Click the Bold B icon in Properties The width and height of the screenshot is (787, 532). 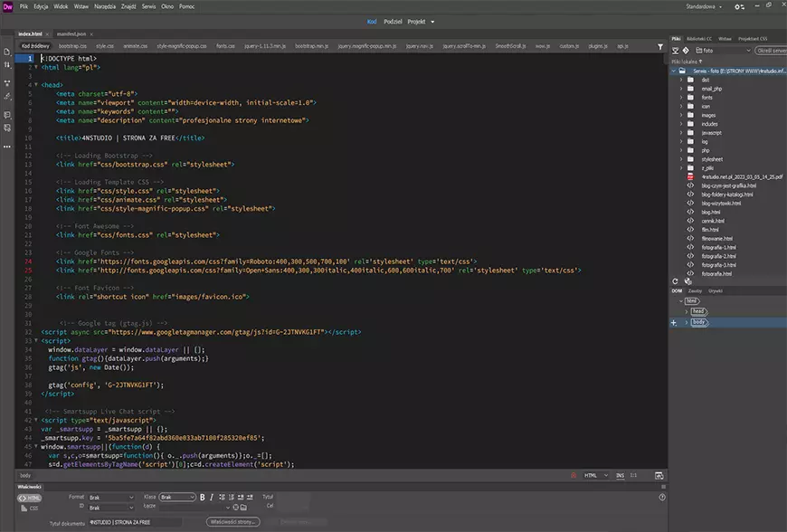(203, 498)
